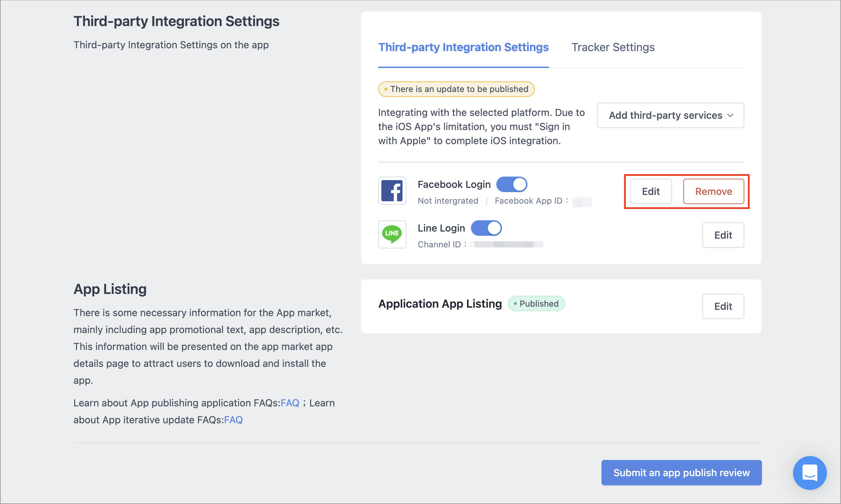Click the 'Not intergrated' status text
The height and width of the screenshot is (504, 841).
pos(448,201)
